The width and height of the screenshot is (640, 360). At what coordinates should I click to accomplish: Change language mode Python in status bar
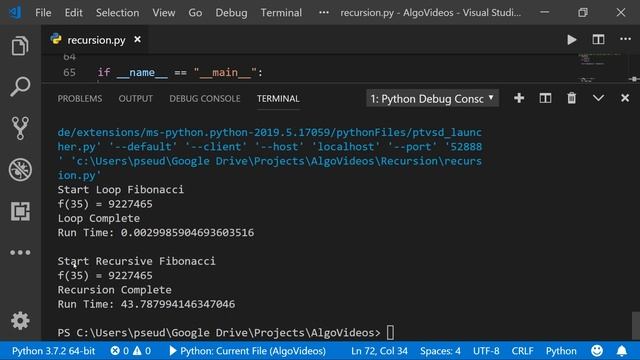(x=561, y=351)
